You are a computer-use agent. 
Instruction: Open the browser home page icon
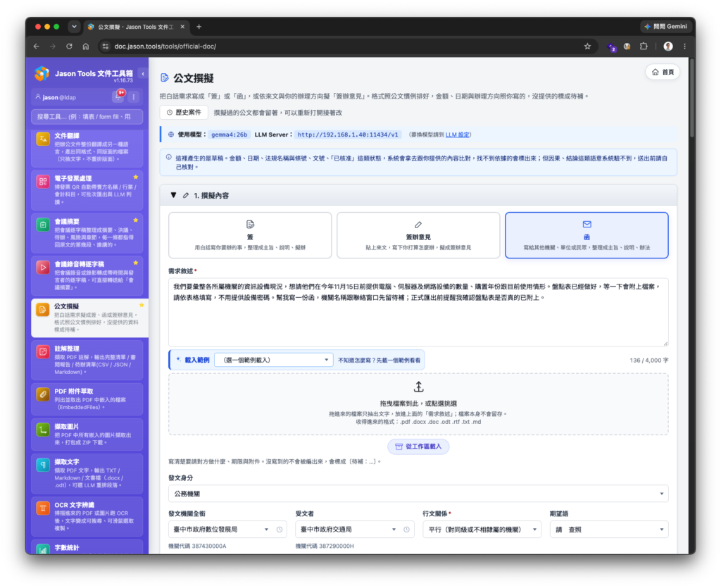(85, 46)
